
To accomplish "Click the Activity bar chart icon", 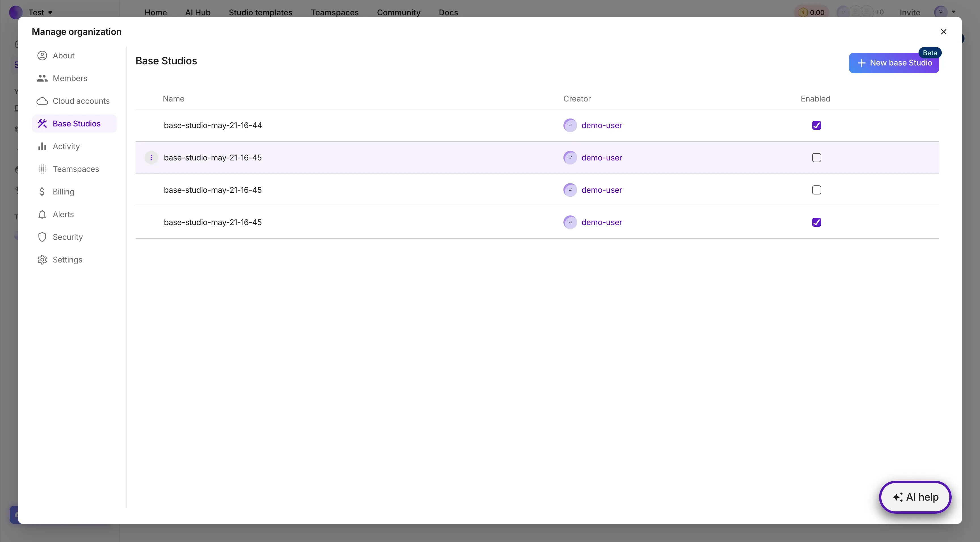I will pyautogui.click(x=42, y=147).
